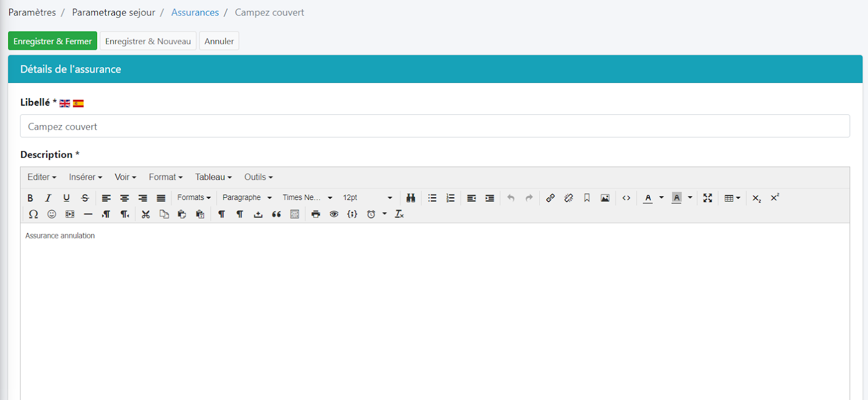Screen dimensions: 868x400
Task: Insert an image using the picture icon
Action: (x=605, y=198)
